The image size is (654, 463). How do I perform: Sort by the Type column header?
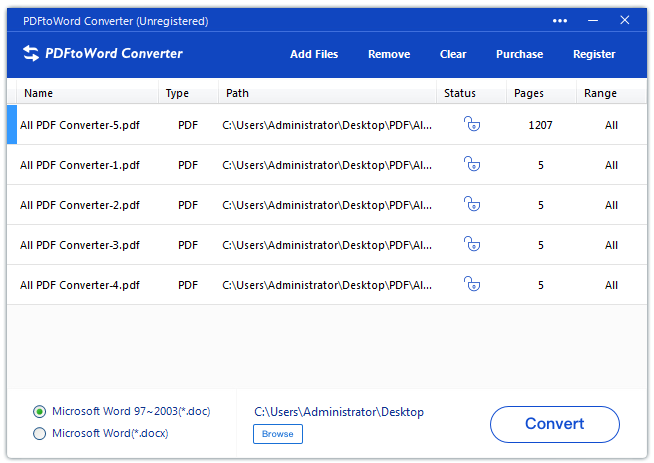pyautogui.click(x=189, y=93)
